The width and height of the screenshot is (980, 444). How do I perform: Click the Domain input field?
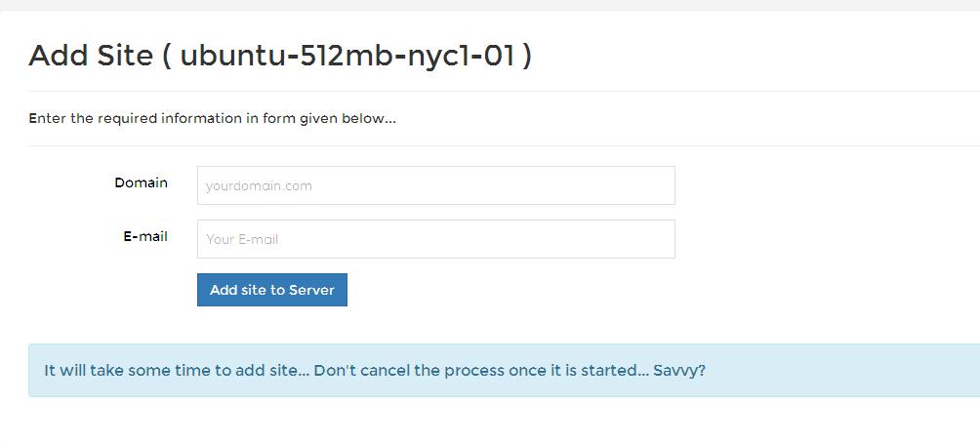(x=435, y=185)
